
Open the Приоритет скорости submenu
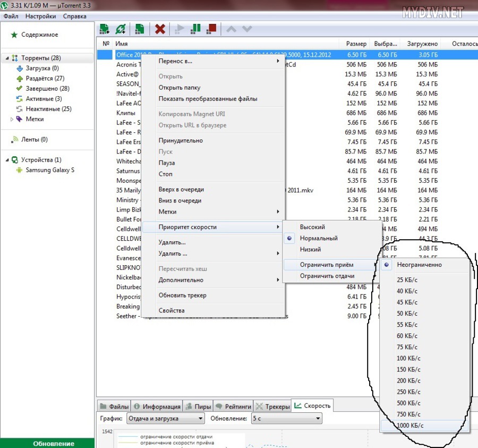click(212, 227)
